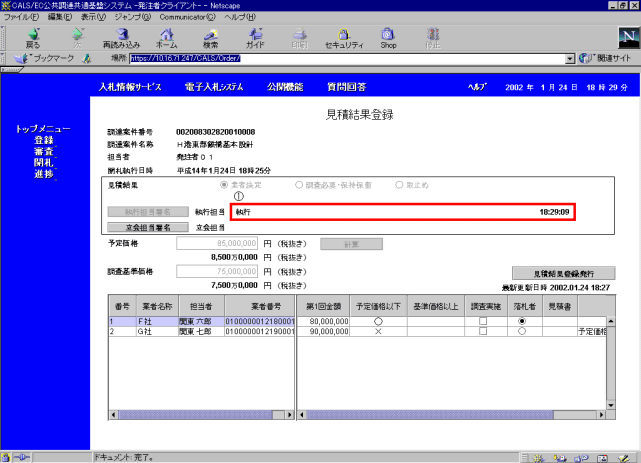The image size is (641, 463).
Task: Select the G社 cell in the 業者名称 column
Action: click(x=157, y=331)
